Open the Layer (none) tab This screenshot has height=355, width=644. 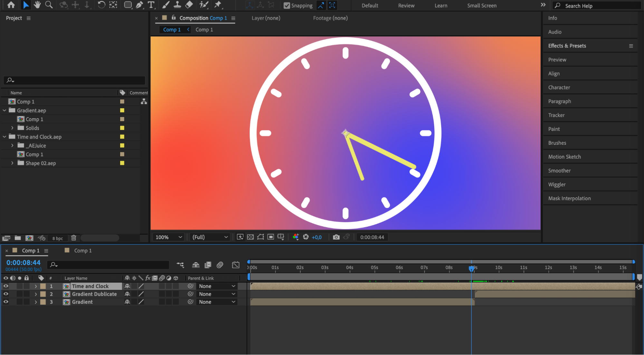tap(266, 18)
